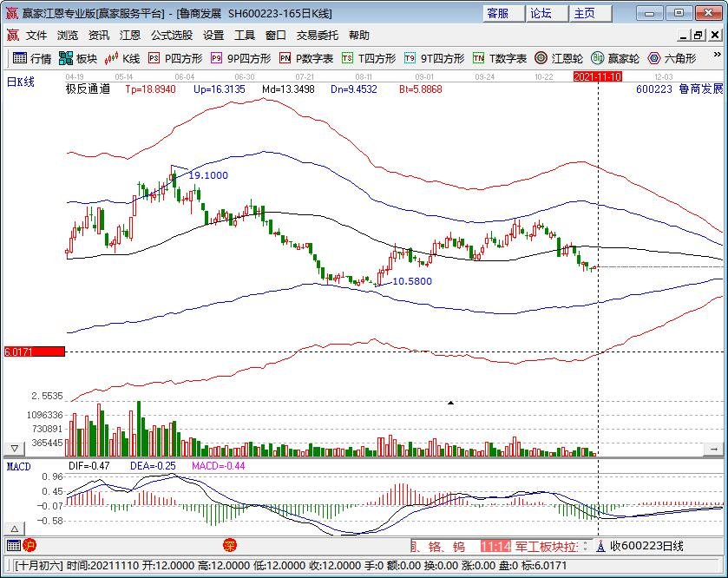This screenshot has height=578, width=728.
Task: Open the 行情 quotes view
Action: (32, 58)
